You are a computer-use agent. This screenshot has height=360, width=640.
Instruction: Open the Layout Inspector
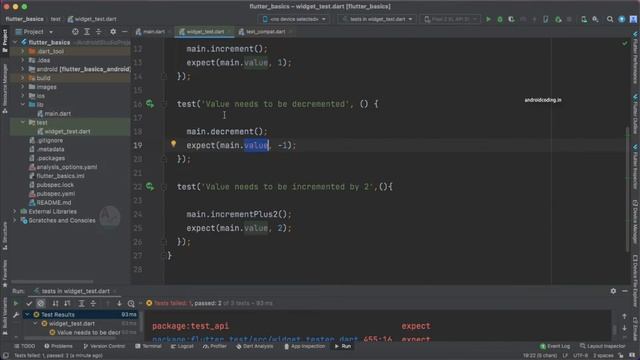(602, 346)
